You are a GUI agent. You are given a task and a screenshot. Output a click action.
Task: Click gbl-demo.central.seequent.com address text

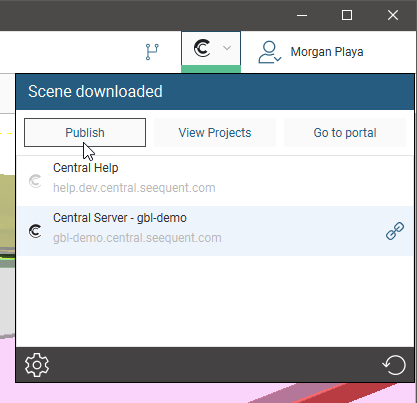click(137, 238)
